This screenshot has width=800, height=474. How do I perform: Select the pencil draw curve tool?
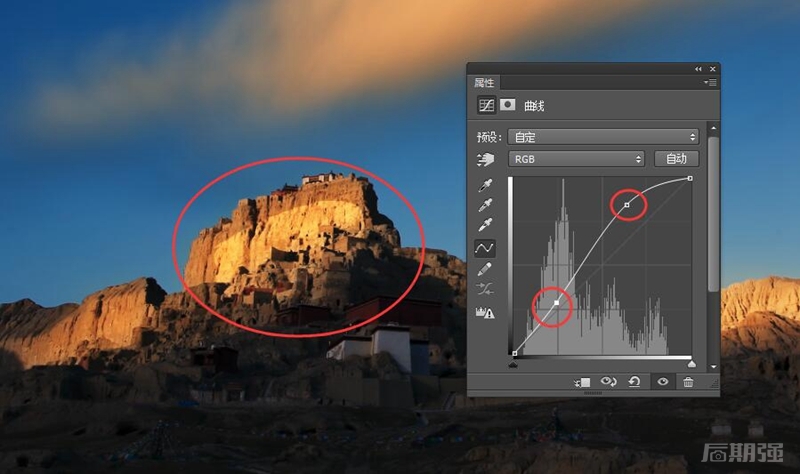(484, 269)
